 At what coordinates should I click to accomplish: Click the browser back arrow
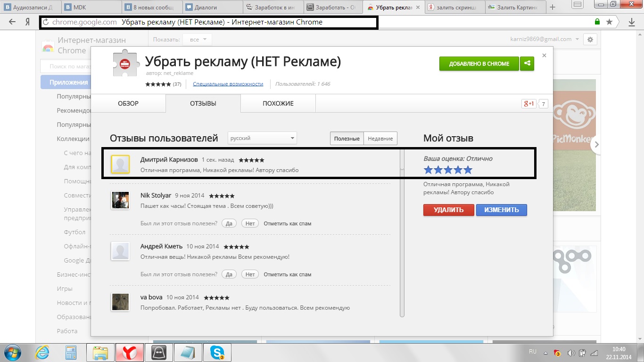pyautogui.click(x=12, y=22)
